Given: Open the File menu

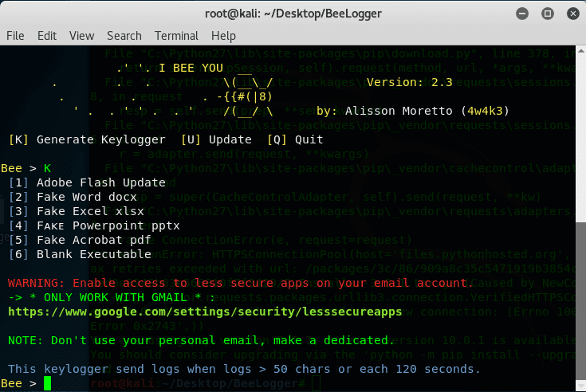Looking at the screenshot, I should (x=15, y=36).
